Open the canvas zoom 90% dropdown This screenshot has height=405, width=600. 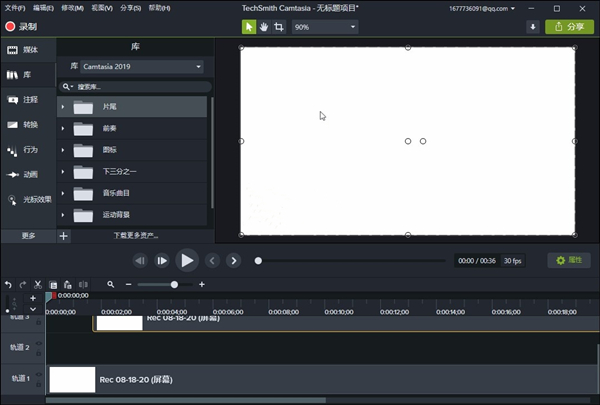pos(325,27)
